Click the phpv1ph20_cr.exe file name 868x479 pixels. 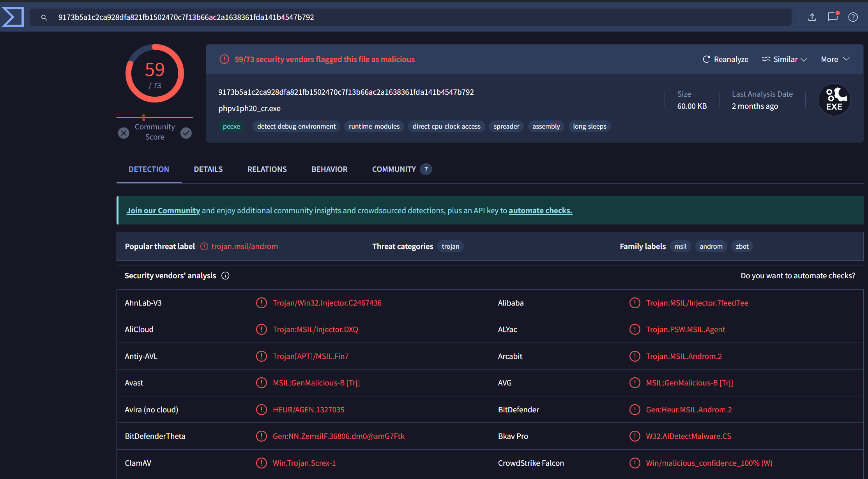[249, 108]
